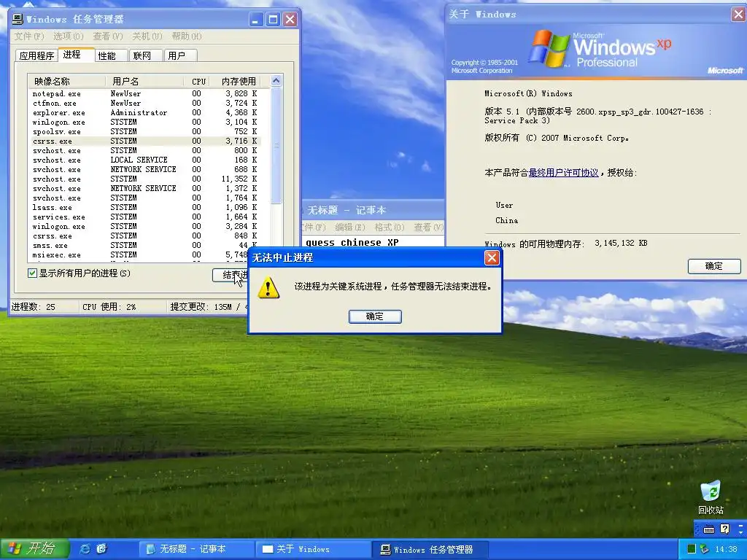Select the spoolsv.exe process row
The height and width of the screenshot is (560, 747).
tap(145, 131)
